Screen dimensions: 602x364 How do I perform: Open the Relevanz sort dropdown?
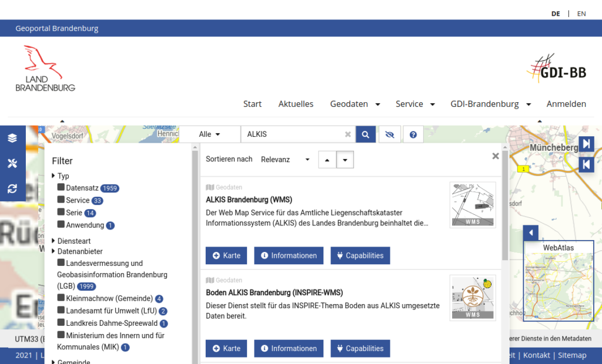click(x=285, y=160)
